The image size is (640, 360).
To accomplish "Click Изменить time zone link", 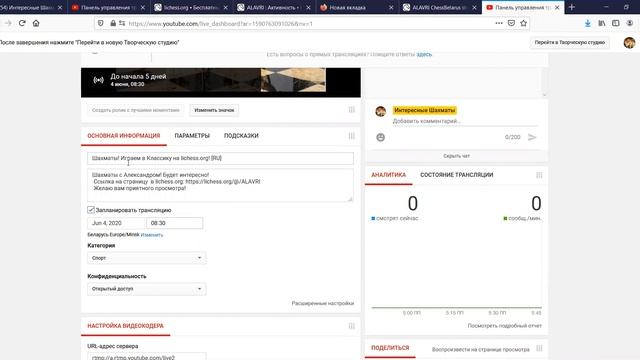I will pos(152,235).
